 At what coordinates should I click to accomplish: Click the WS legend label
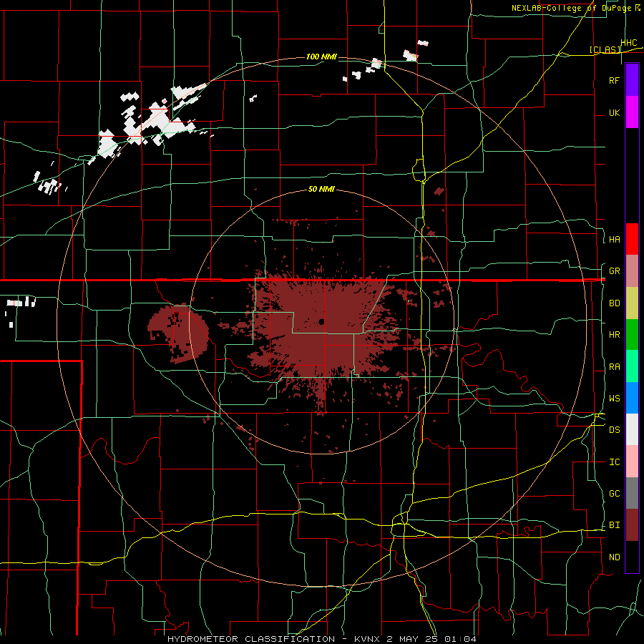(614, 399)
